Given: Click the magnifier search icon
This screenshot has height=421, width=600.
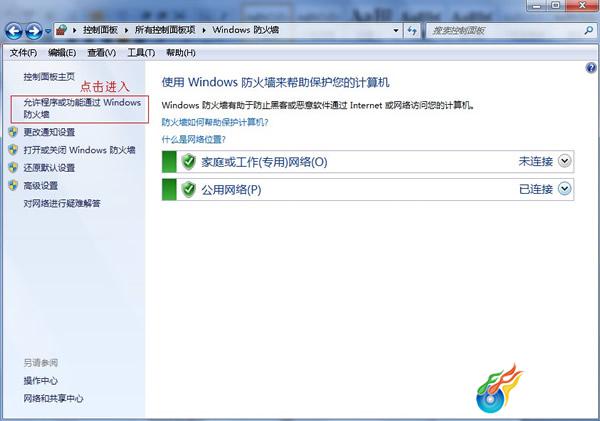Looking at the screenshot, I should click(x=589, y=30).
